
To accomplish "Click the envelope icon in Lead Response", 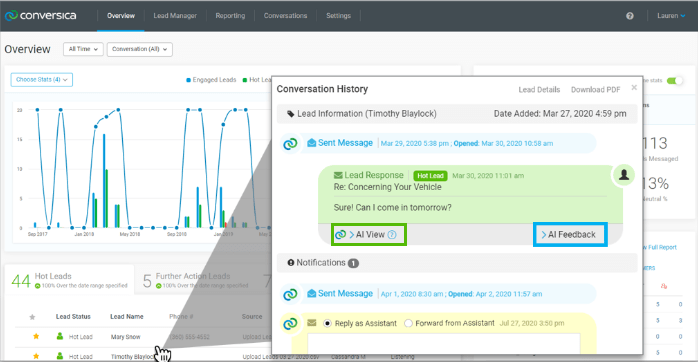I will [338, 175].
